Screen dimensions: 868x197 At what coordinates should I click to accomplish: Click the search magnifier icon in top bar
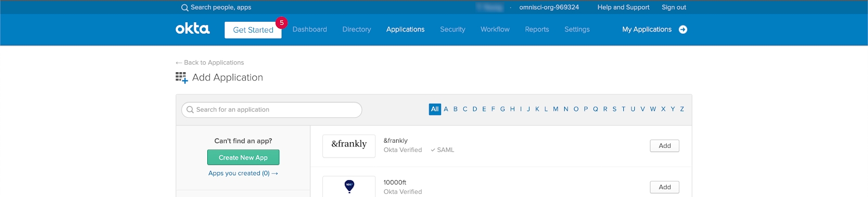[184, 8]
